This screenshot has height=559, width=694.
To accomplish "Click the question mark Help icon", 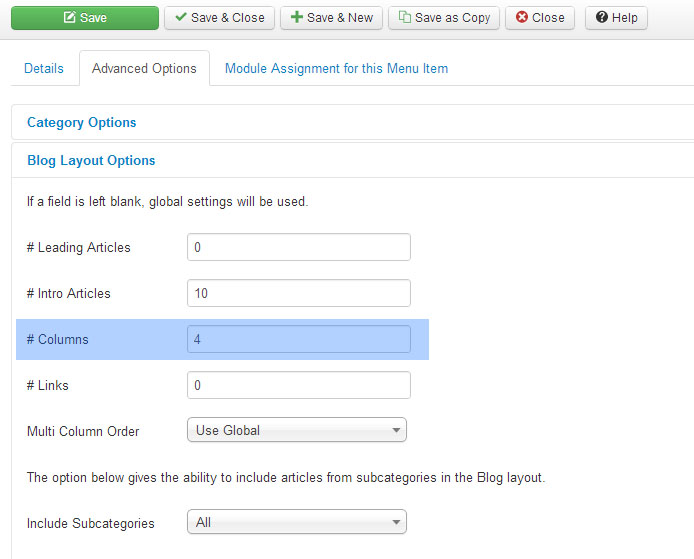I will pos(601,18).
